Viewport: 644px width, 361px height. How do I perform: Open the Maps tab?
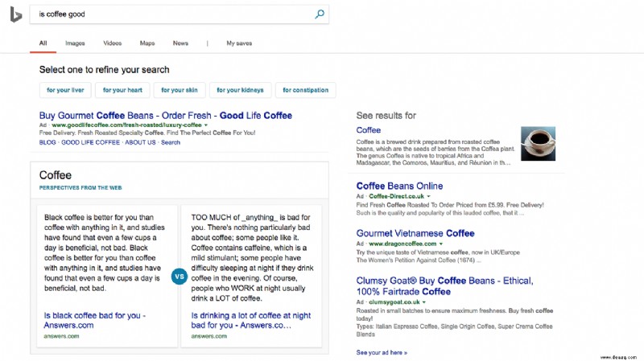point(147,43)
